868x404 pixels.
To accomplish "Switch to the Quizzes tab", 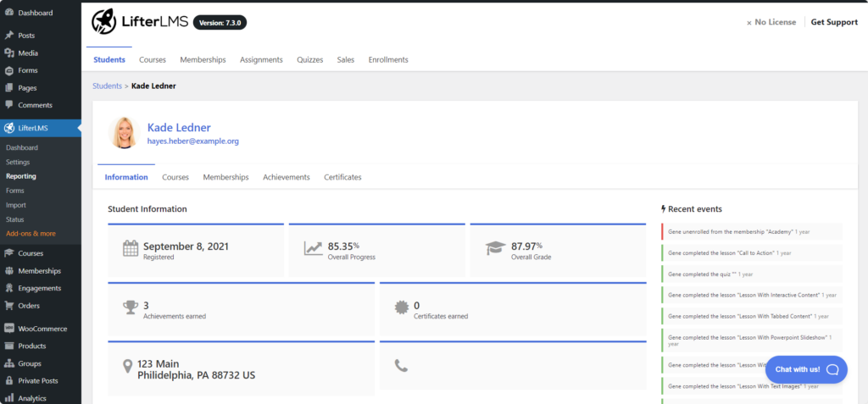I will (x=309, y=60).
